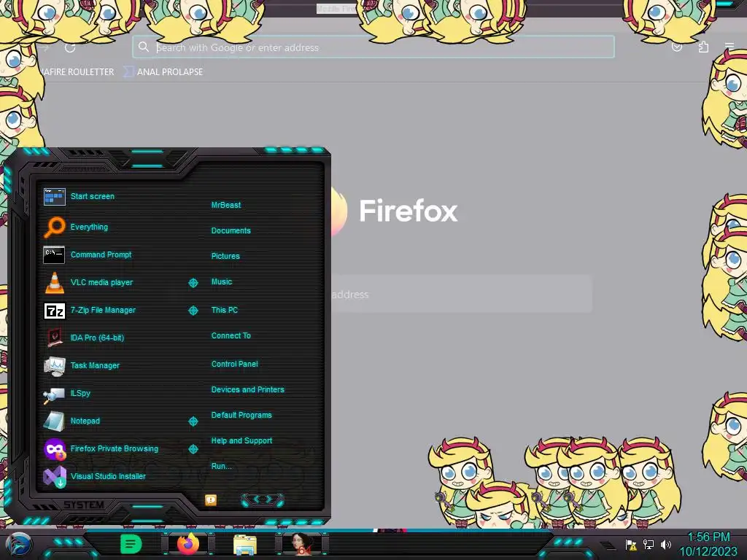Image resolution: width=747 pixels, height=560 pixels.
Task: Open This PC
Action: (x=225, y=310)
